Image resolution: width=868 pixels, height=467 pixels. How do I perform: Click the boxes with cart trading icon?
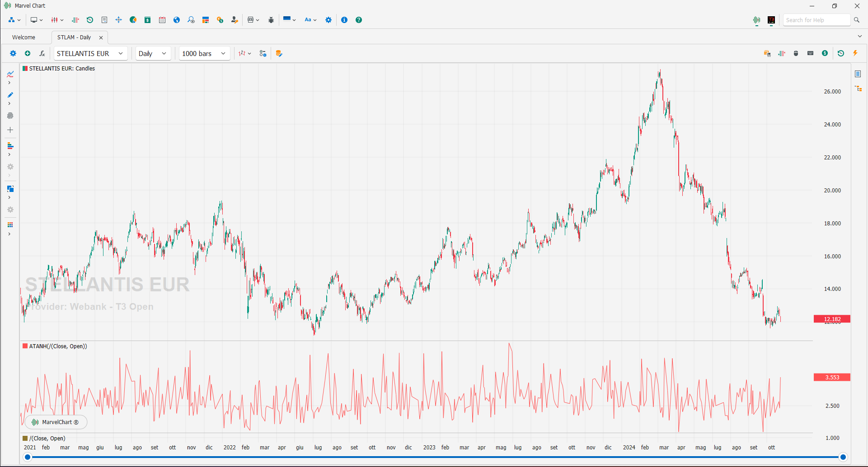click(x=767, y=53)
